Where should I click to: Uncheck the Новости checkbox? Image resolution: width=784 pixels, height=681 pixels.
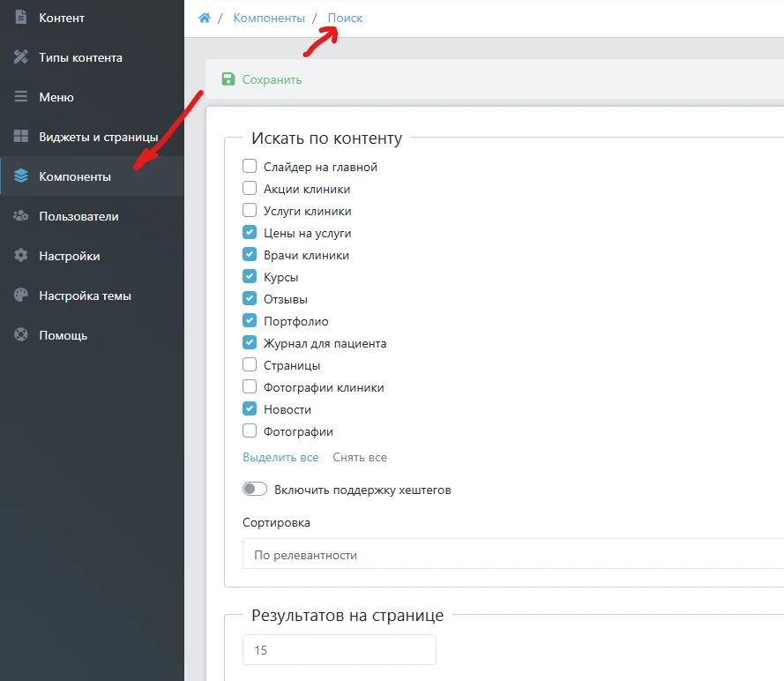coord(250,409)
